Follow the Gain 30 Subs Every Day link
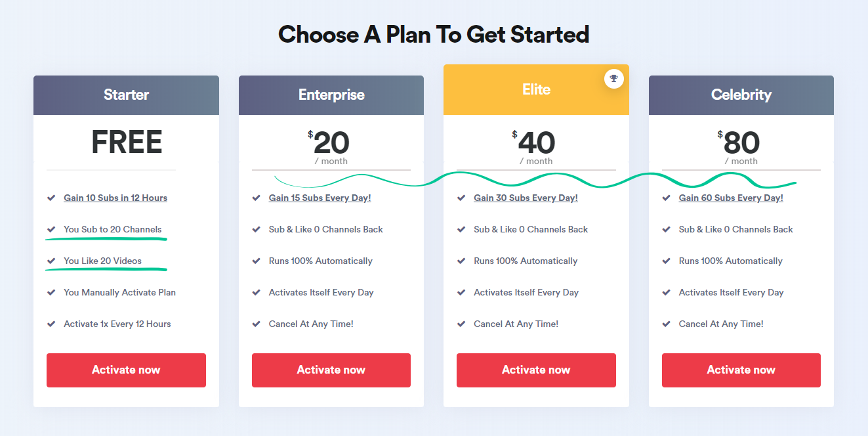Screen dimensions: 868x436 [x=526, y=198]
